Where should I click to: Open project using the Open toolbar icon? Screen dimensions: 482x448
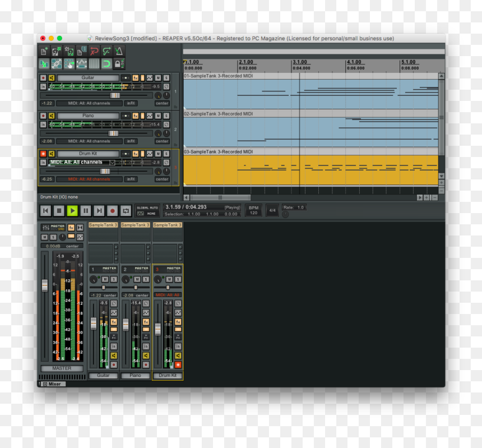pyautogui.click(x=56, y=51)
